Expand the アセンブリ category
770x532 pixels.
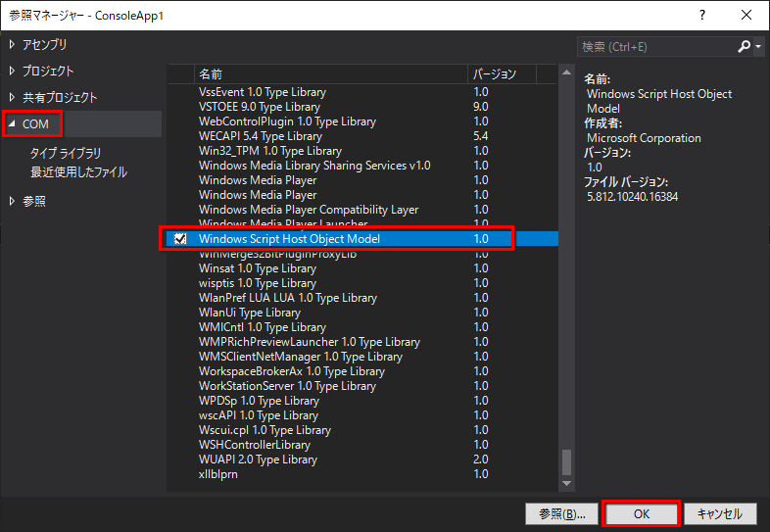pyautogui.click(x=12, y=45)
